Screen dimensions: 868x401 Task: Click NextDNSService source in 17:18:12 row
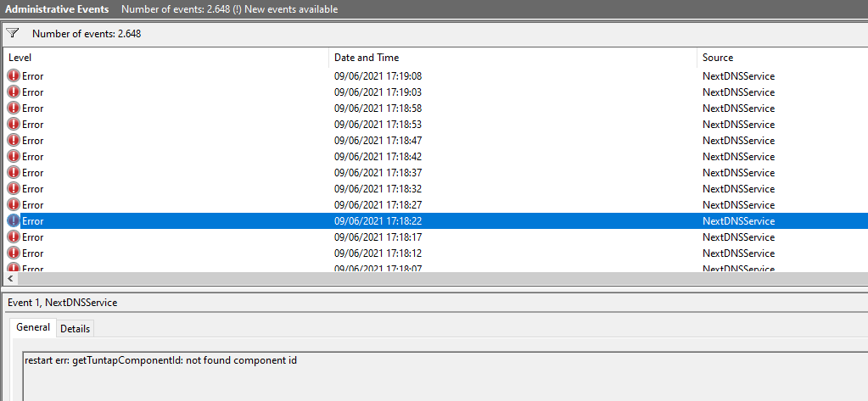[738, 253]
